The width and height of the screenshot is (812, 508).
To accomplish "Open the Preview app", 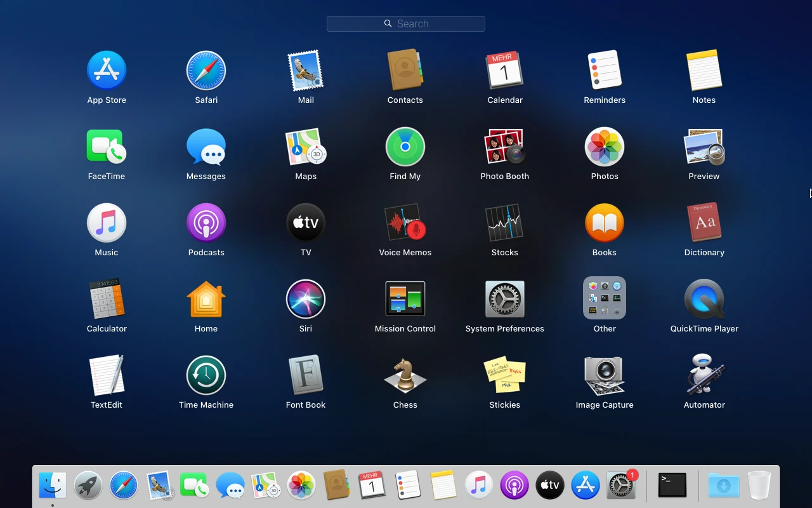I will click(704, 147).
